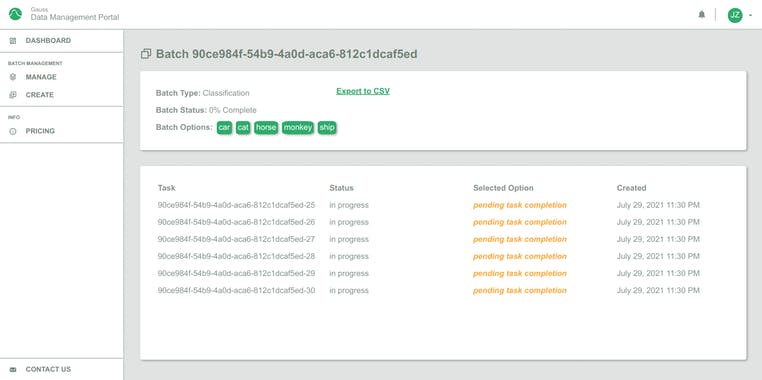The width and height of the screenshot is (762, 380).
Task: Click the Contact Us envelope icon
Action: point(13,369)
